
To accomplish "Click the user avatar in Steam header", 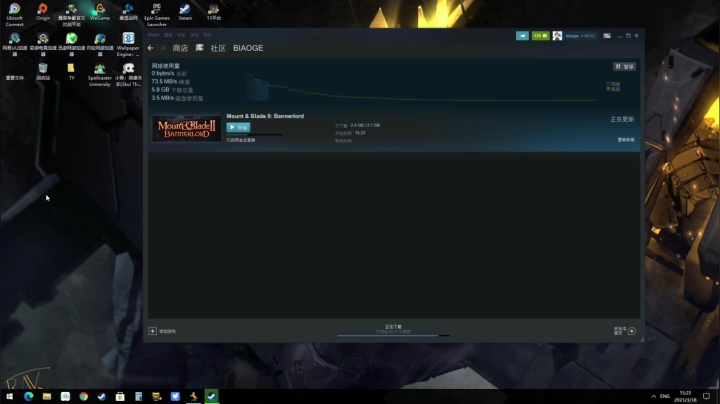I will click(x=557, y=36).
